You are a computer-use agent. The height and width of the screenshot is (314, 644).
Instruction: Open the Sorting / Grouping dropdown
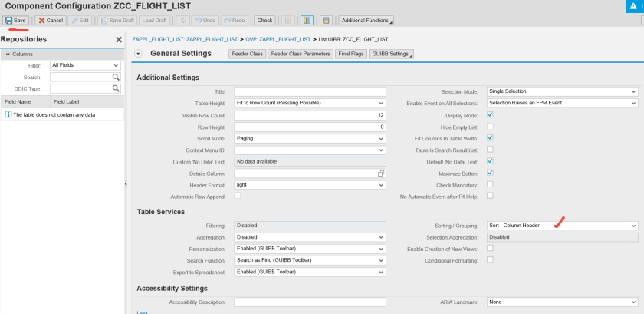point(633,226)
